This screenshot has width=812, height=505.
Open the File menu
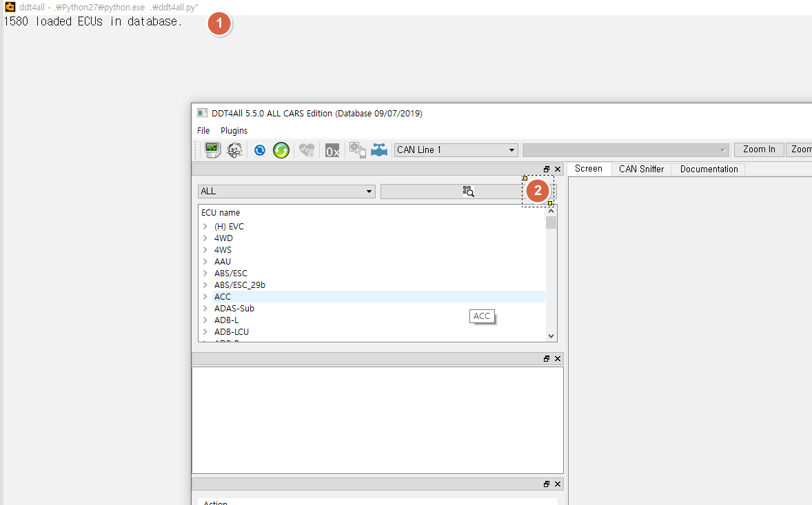coord(203,131)
